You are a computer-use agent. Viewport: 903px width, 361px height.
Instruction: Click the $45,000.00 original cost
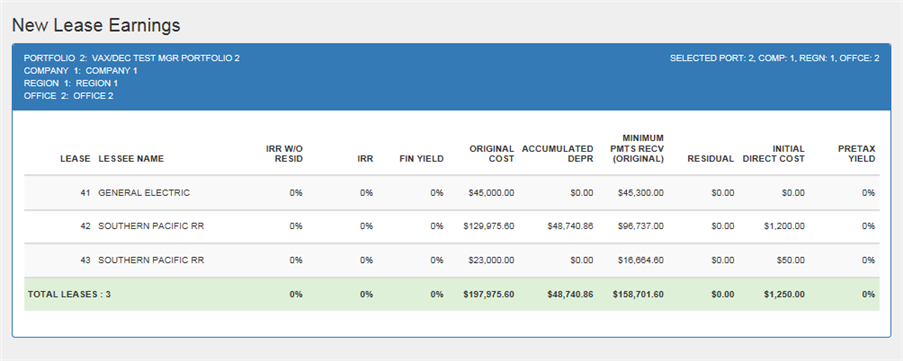point(491,193)
